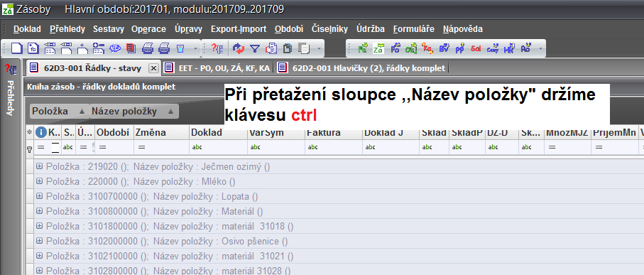Expand the Položka 219020 Ječmen ozimý group
Image resolution: width=644 pixels, height=275 pixels.
pyautogui.click(x=40, y=166)
